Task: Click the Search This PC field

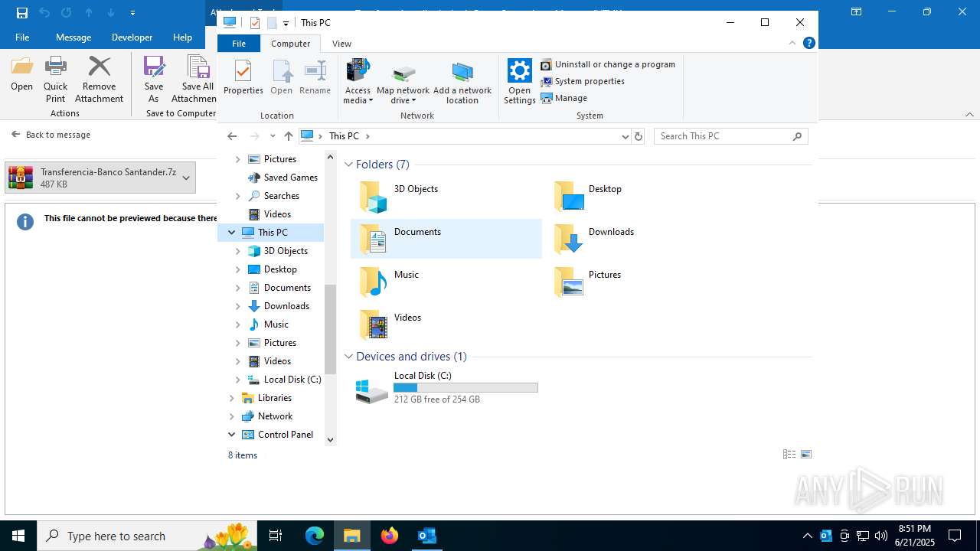Action: coord(730,136)
